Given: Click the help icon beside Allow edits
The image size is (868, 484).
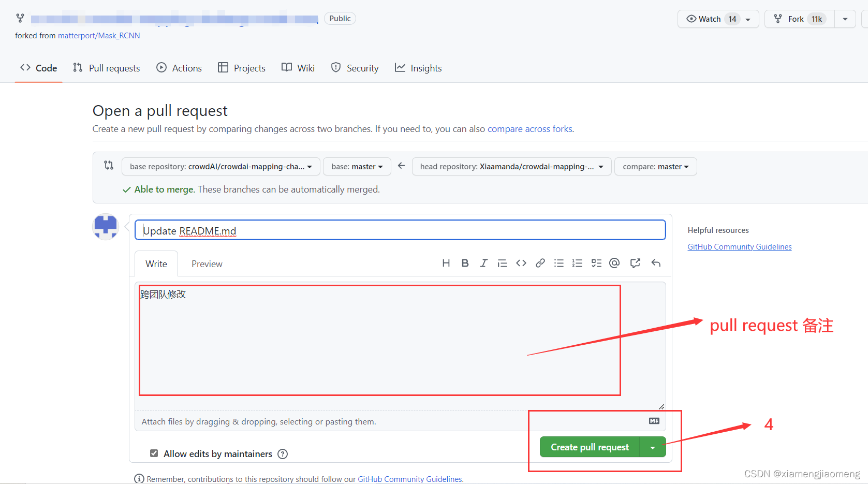Looking at the screenshot, I should [x=283, y=454].
